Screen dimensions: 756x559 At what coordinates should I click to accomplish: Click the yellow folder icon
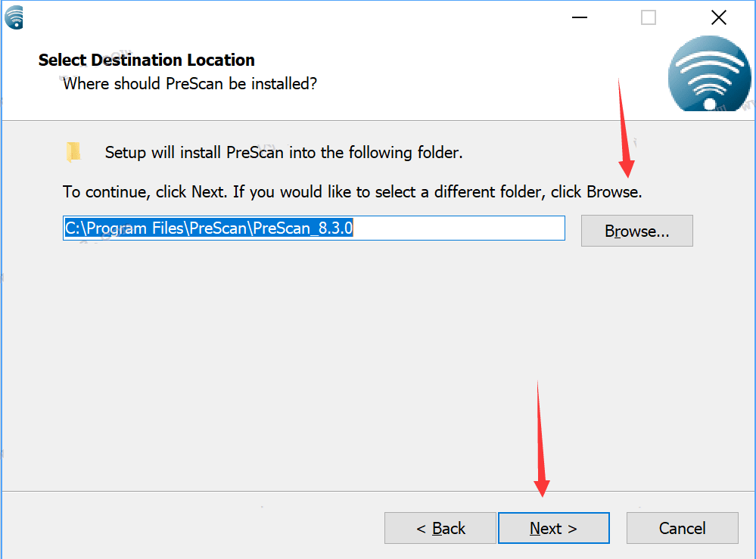73,152
